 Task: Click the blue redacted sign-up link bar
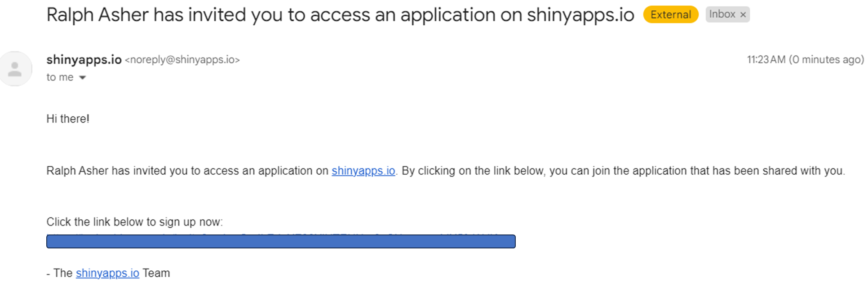click(281, 241)
